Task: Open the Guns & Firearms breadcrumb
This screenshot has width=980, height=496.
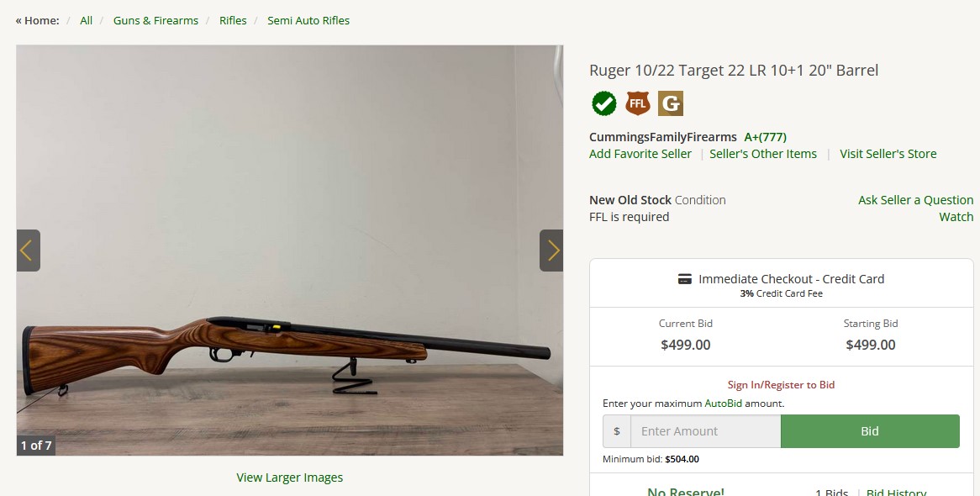Action: point(155,21)
